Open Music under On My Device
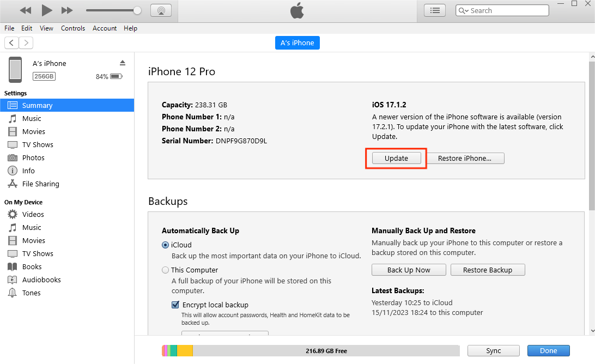This screenshot has height=364, width=595. pos(67,227)
